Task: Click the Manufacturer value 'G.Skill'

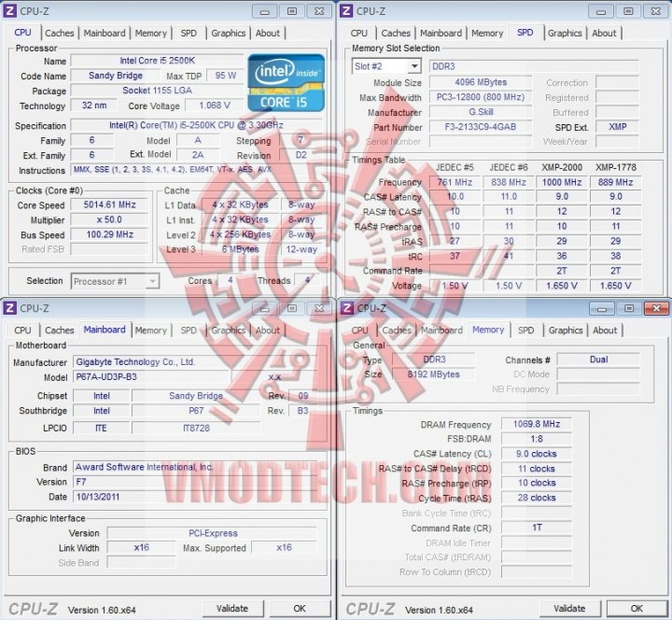Action: pyautogui.click(x=481, y=112)
